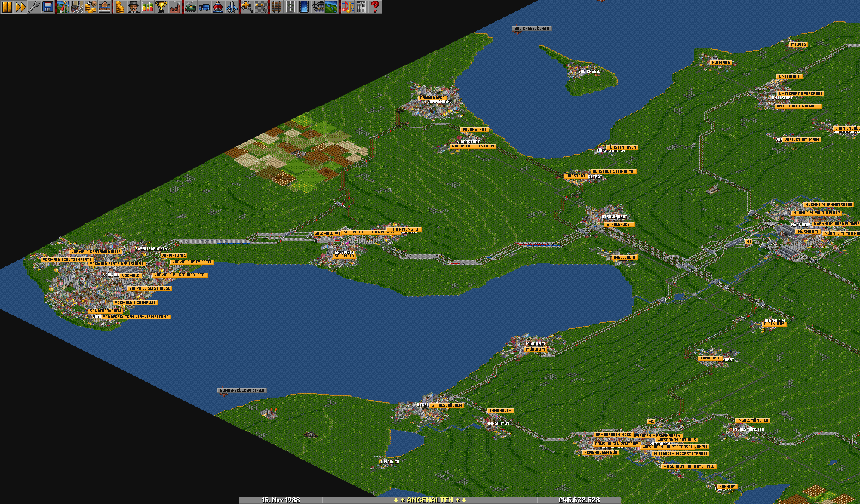Screen dimensions: 860x504
Task: Show the train vehicle list
Action: 191,7
